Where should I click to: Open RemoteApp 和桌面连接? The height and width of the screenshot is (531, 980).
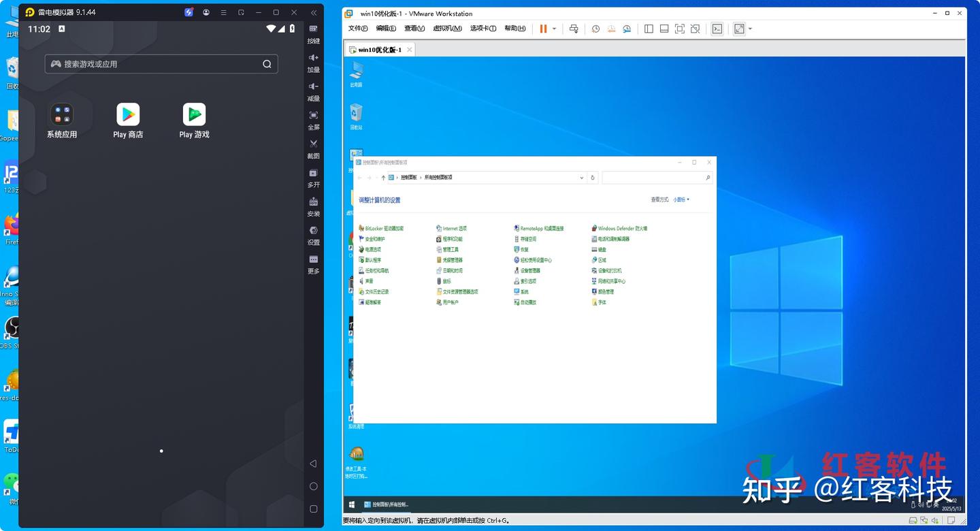538,229
